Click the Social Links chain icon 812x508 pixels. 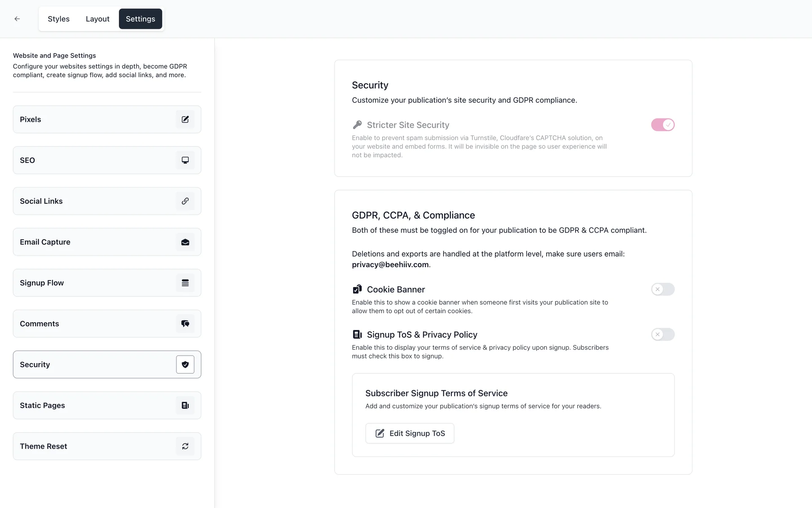(185, 201)
